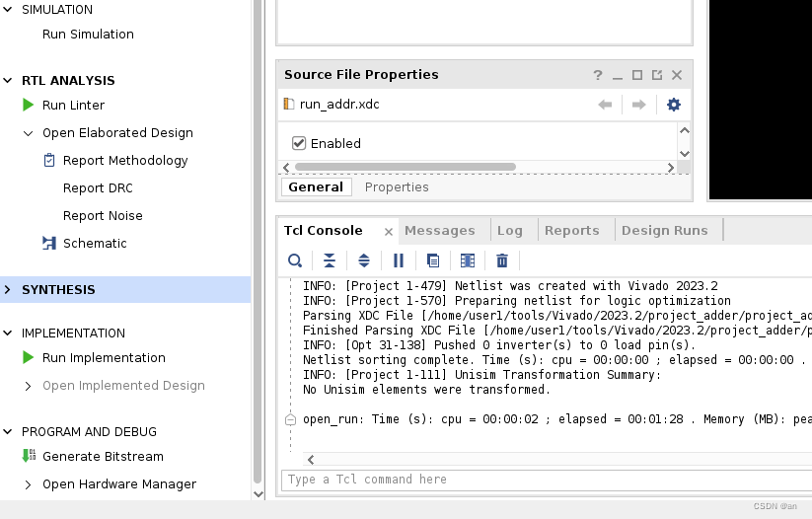Viewport: 812px width, 519px height.
Task: Click the Schematic icon
Action: pyautogui.click(x=49, y=243)
